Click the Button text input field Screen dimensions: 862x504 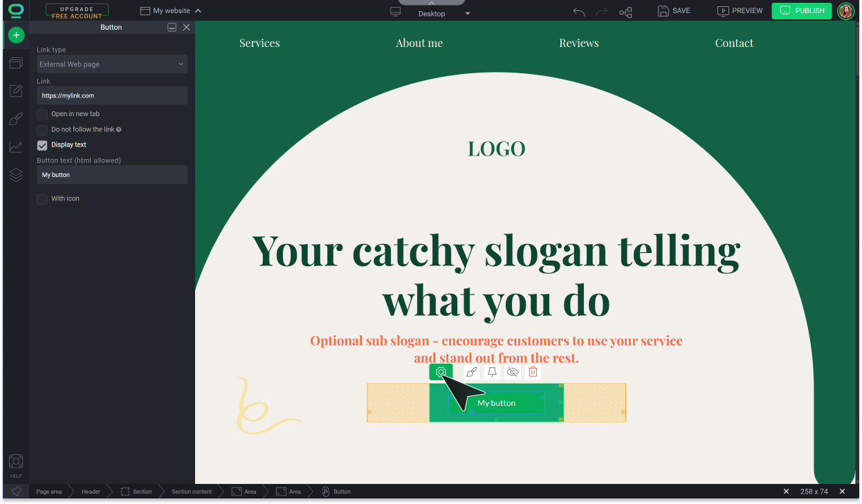pyautogui.click(x=112, y=175)
